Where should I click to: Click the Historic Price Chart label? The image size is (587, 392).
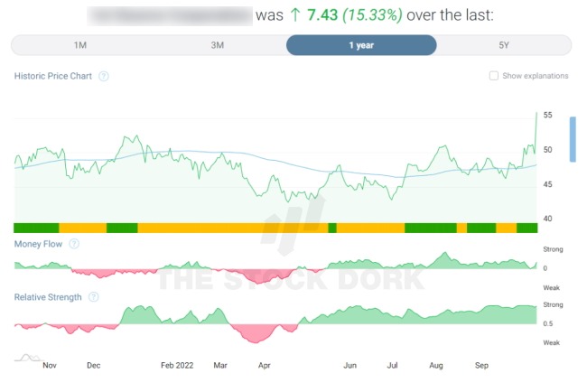pyautogui.click(x=53, y=76)
